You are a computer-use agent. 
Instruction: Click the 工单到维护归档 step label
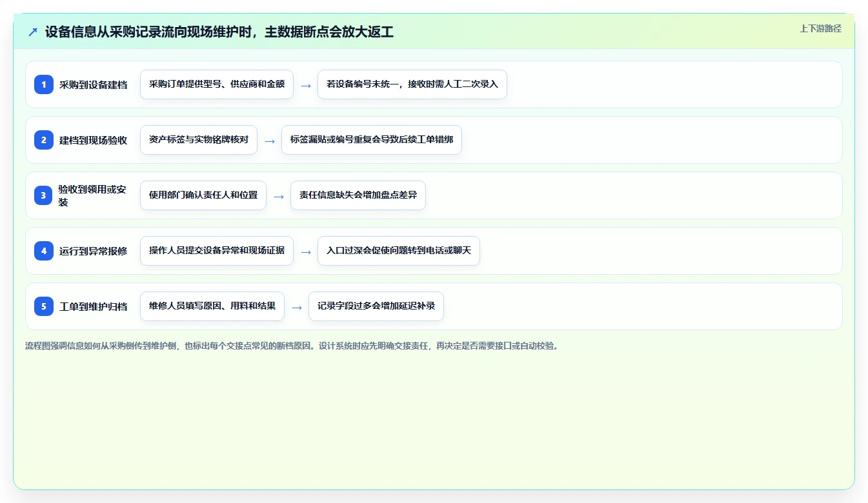pyautogui.click(x=93, y=306)
